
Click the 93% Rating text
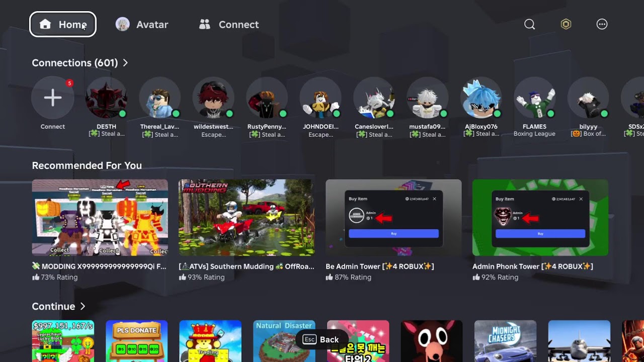[206, 277]
